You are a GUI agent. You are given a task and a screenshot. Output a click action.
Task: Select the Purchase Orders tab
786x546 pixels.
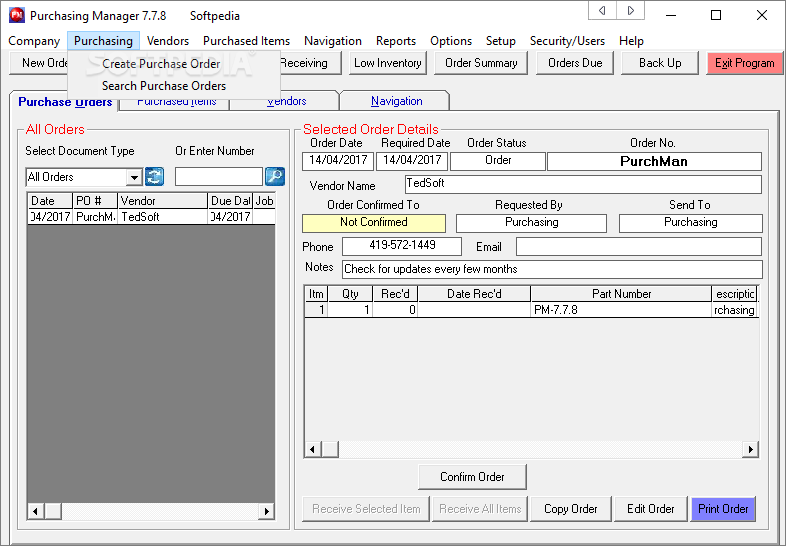point(65,102)
